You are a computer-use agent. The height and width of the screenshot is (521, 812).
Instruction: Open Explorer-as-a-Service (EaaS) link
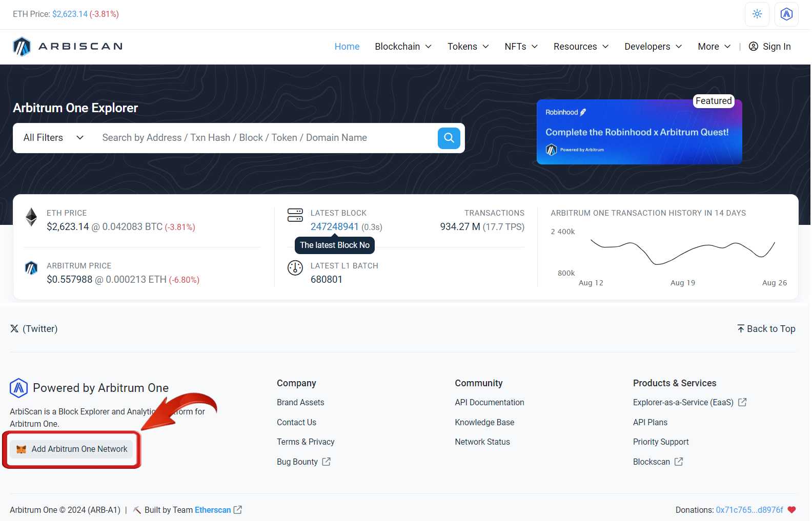tap(683, 403)
